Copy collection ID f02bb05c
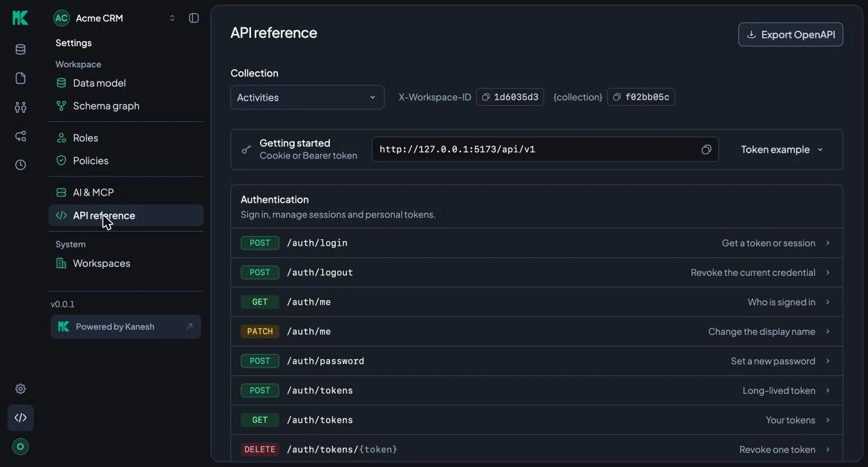 point(641,97)
